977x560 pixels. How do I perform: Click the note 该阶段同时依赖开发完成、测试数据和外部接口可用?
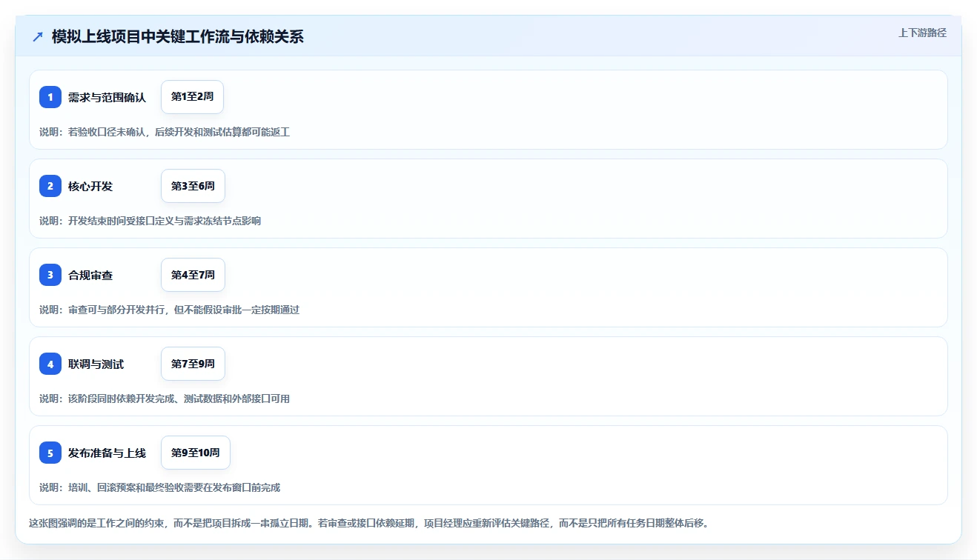pos(179,399)
